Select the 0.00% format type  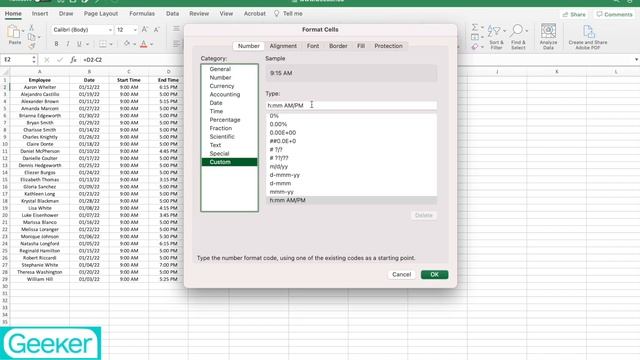[x=351, y=124]
